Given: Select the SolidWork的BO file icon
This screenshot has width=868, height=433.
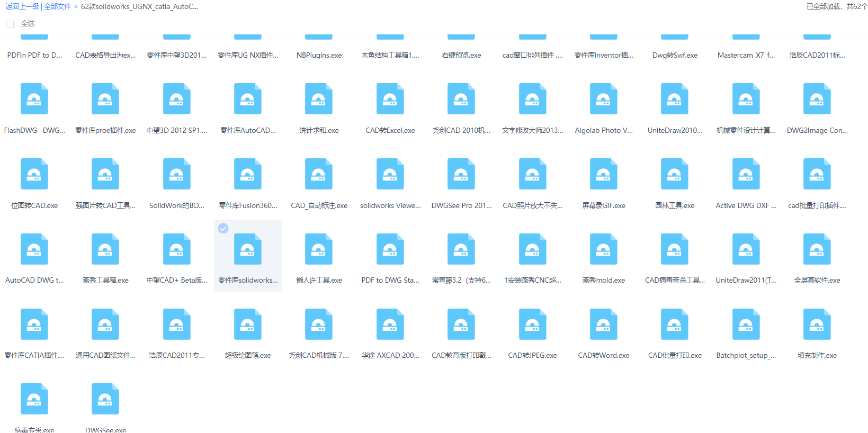Looking at the screenshot, I should point(177,174).
